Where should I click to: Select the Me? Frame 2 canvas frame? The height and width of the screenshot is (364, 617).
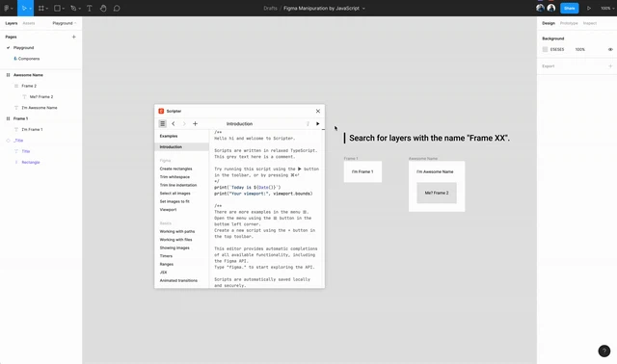click(437, 193)
